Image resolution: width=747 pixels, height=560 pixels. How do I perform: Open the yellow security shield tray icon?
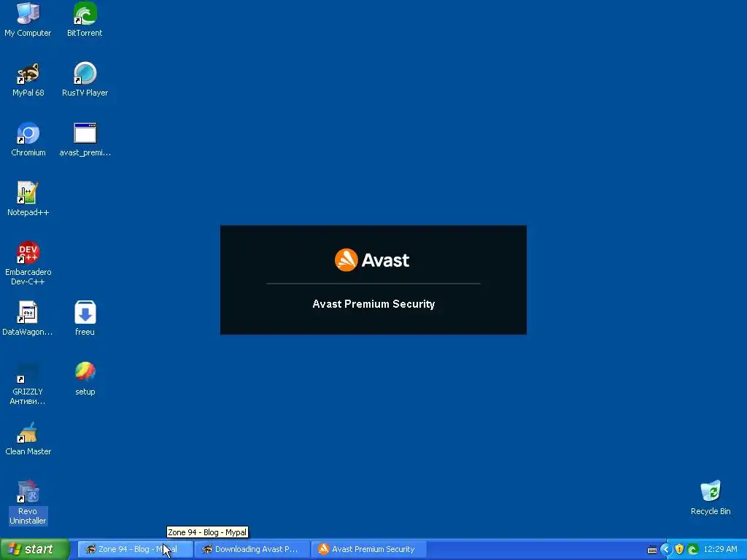(x=679, y=550)
